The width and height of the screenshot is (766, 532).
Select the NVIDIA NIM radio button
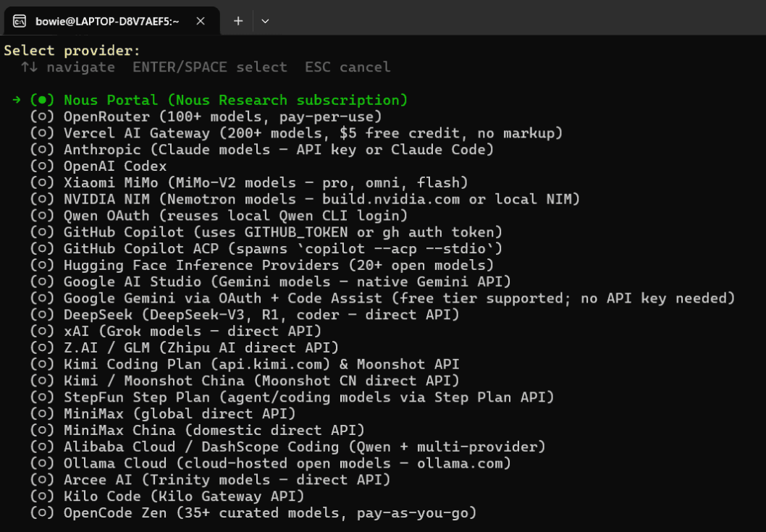pyautogui.click(x=43, y=199)
